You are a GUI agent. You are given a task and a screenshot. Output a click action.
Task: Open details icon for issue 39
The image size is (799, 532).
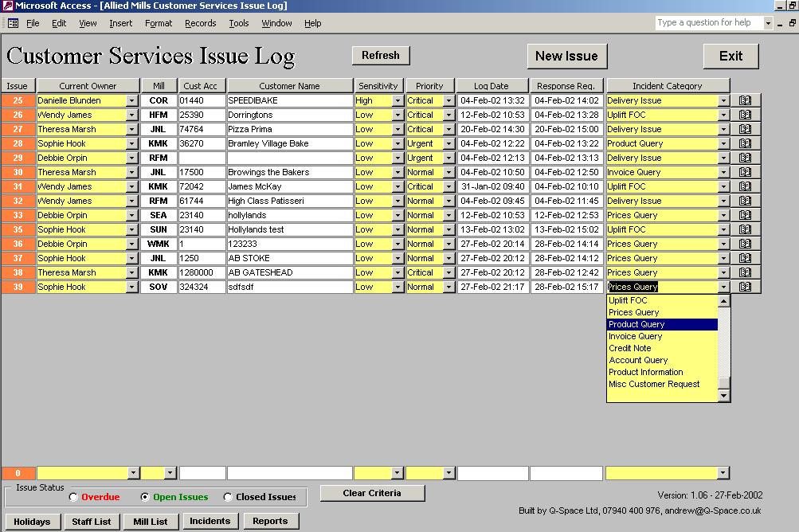(x=746, y=287)
